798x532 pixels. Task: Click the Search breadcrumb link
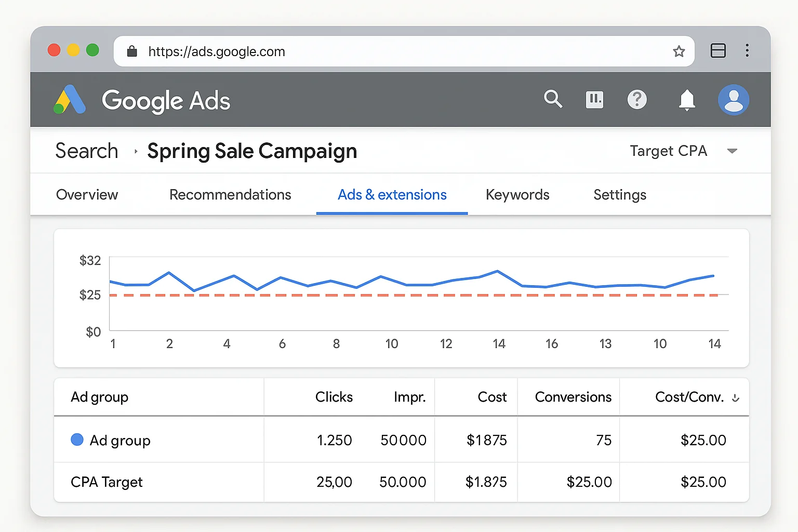tap(86, 151)
